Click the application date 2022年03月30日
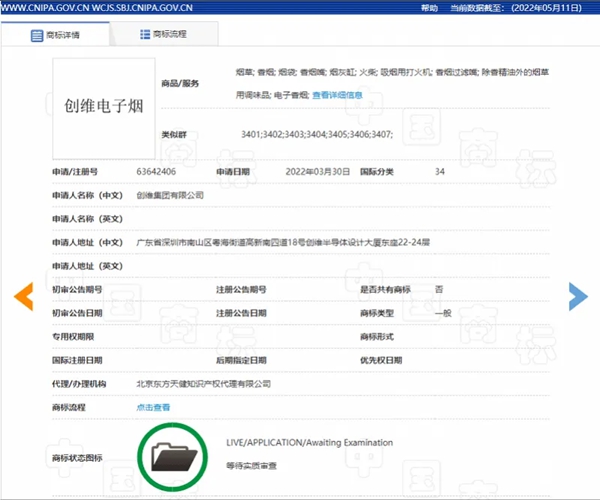This screenshot has width=600, height=500. (314, 172)
